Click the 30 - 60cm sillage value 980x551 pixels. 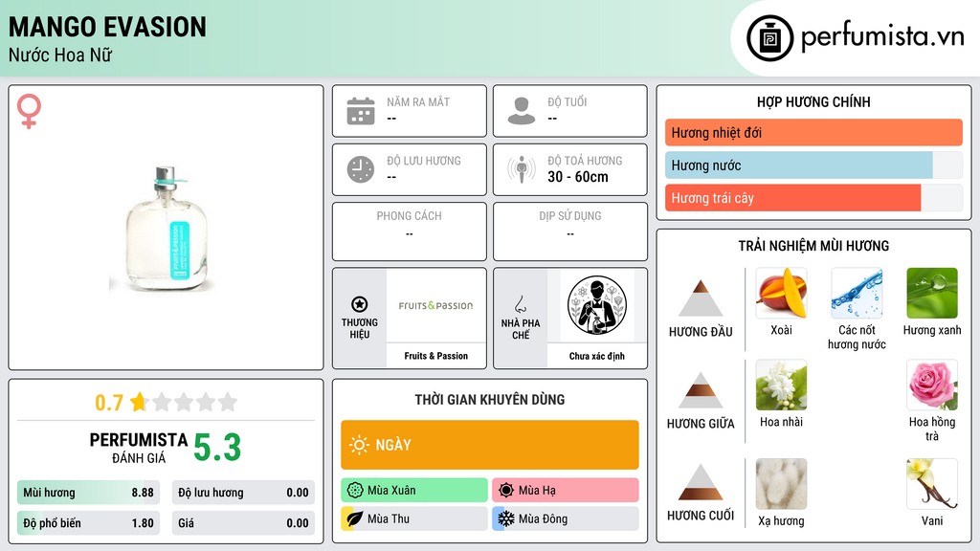[578, 177]
